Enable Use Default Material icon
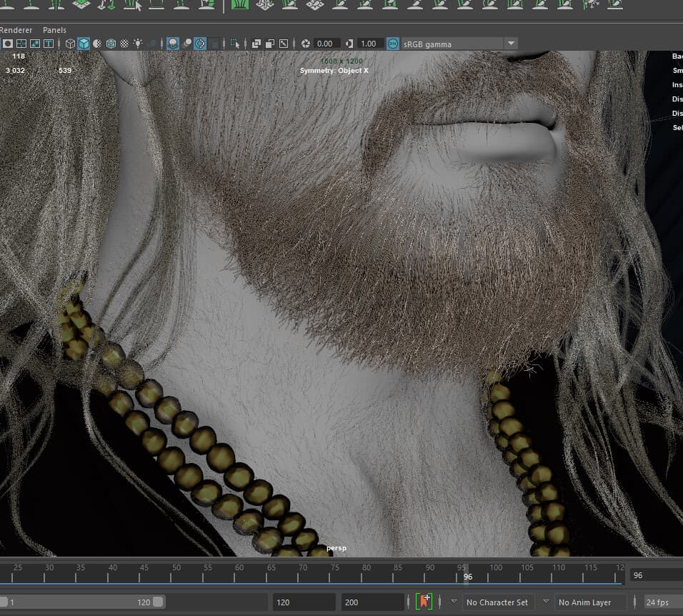 click(x=97, y=44)
